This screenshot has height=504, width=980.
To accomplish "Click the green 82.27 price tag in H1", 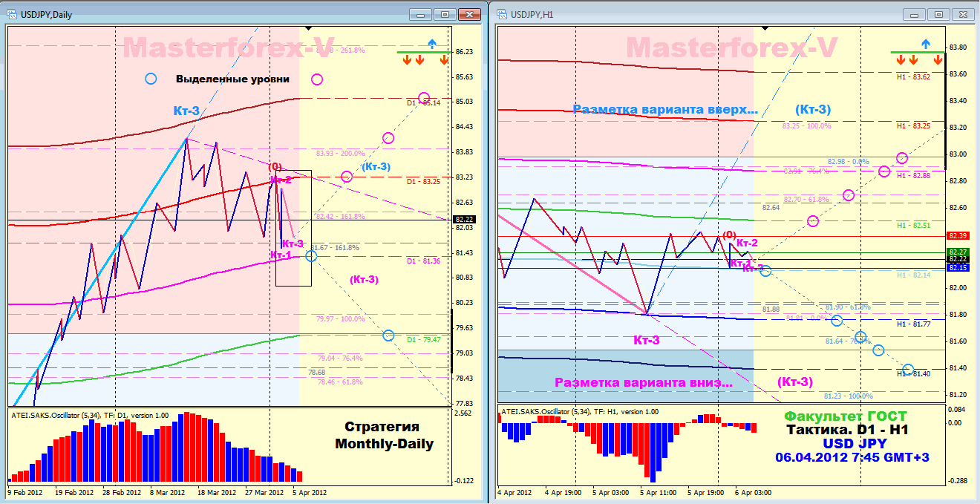I will 956,252.
